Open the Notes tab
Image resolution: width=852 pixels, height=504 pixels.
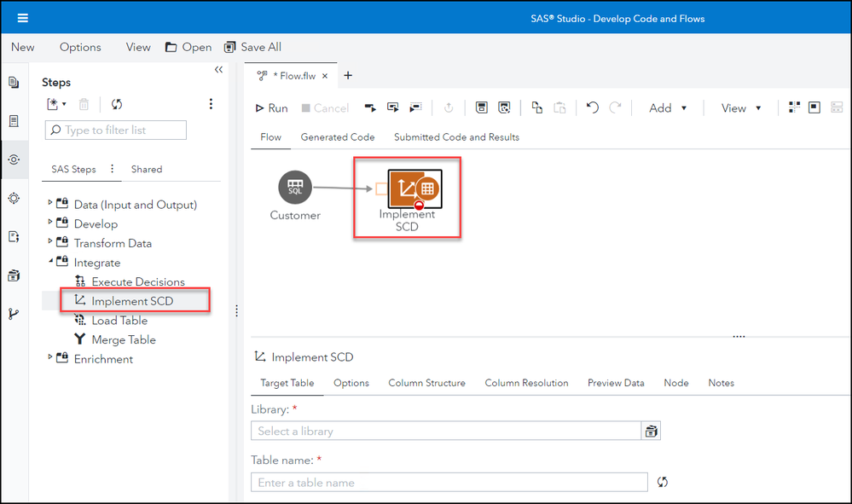[721, 383]
